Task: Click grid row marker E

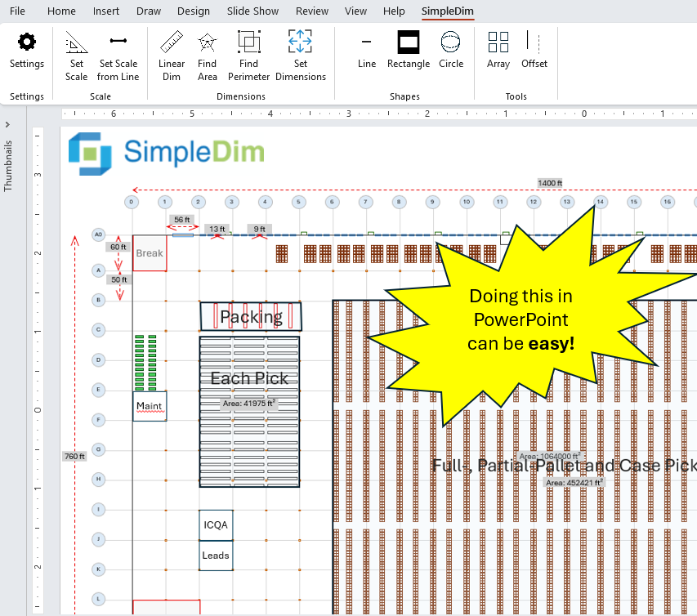Action: (98, 390)
